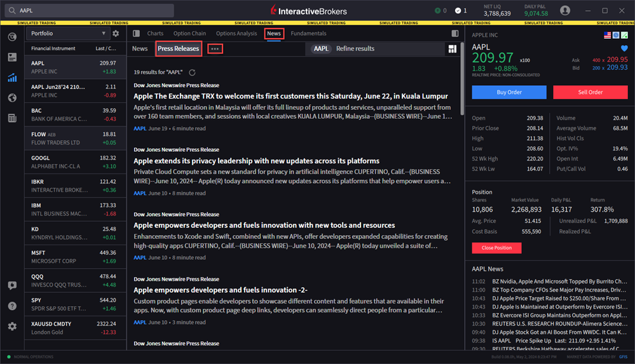Click the green chart icon next to APPLE INC
This screenshot has width=635, height=364.
(624, 35)
